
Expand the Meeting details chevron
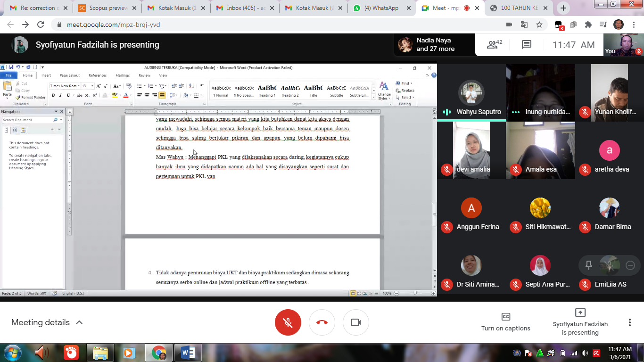tap(79, 322)
